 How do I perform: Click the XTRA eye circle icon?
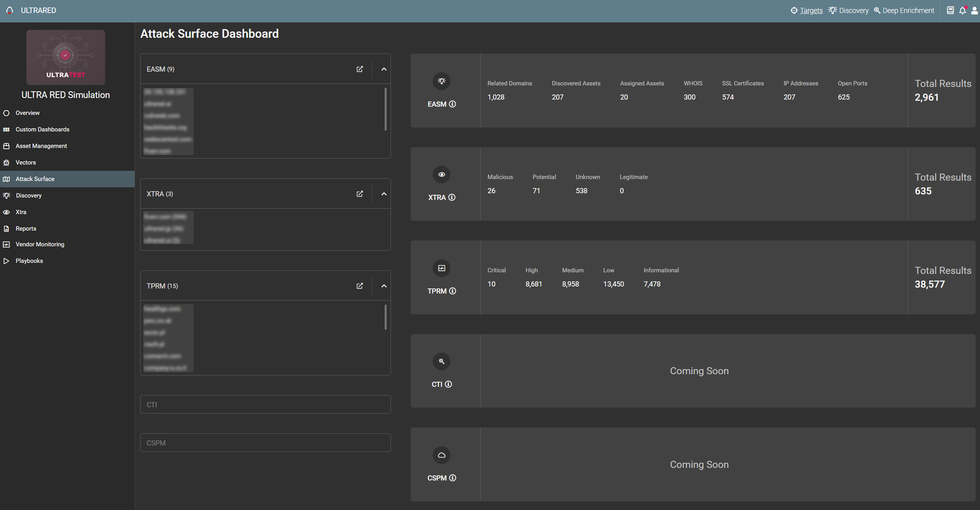click(x=441, y=174)
